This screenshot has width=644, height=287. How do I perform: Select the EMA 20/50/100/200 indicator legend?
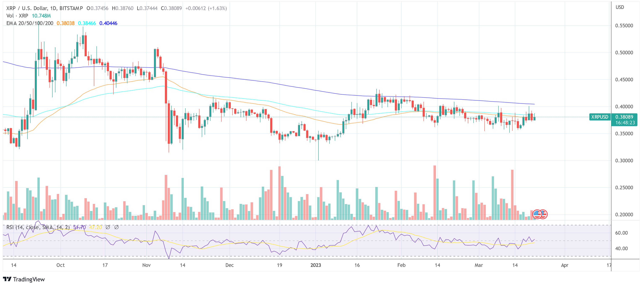[x=30, y=23]
